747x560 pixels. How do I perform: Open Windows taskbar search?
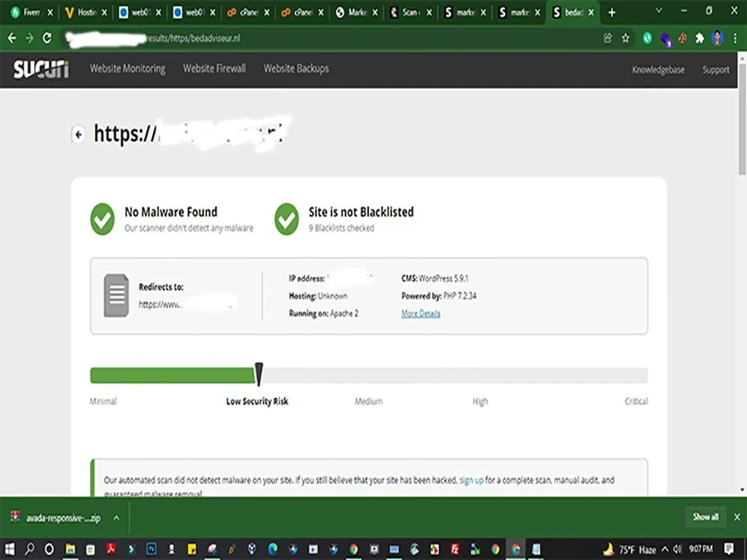coord(29,549)
